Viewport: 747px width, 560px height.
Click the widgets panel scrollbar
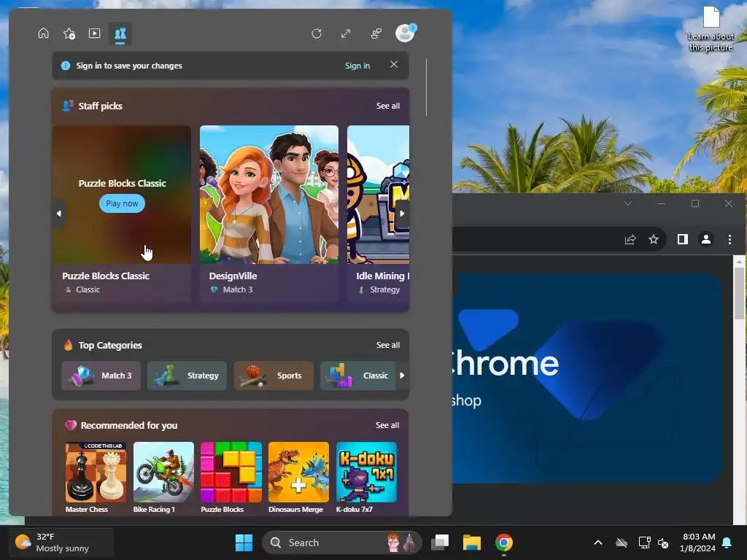[x=426, y=87]
